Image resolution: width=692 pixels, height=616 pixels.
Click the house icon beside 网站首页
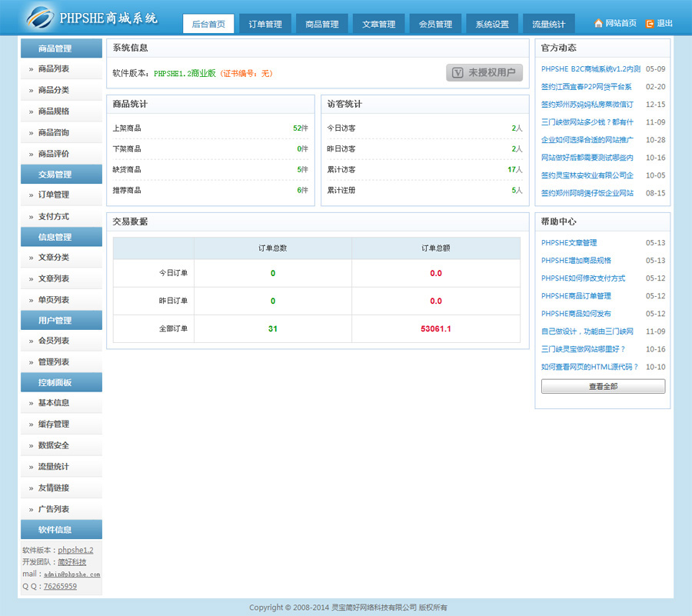point(598,24)
